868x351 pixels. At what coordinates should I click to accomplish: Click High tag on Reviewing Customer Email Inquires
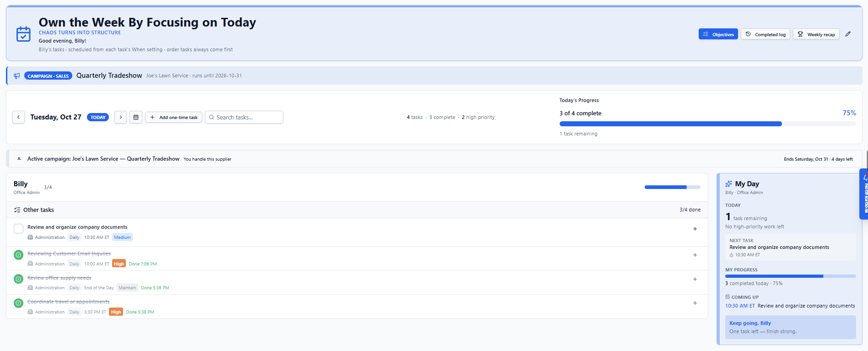tap(119, 264)
